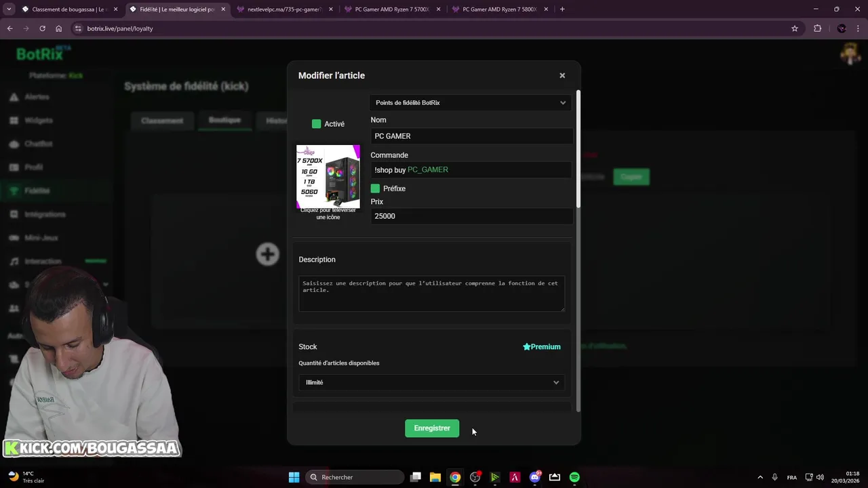The width and height of the screenshot is (868, 488).
Task: Bookmark this page with the star icon
Action: click(795, 28)
